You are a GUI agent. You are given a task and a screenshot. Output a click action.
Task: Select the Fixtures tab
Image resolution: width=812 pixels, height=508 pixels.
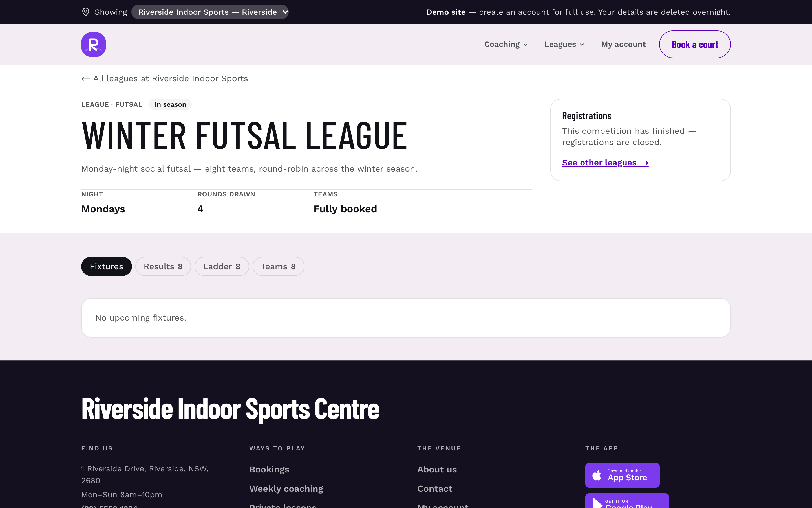tap(106, 266)
